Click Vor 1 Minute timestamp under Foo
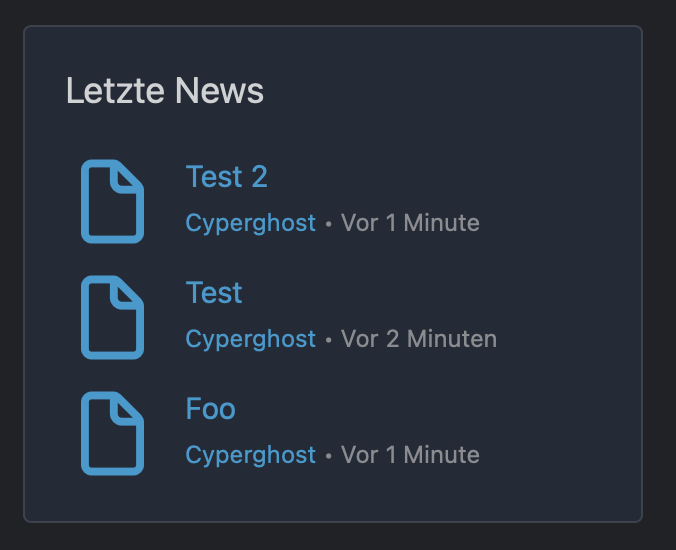This screenshot has width=676, height=550. tap(410, 455)
